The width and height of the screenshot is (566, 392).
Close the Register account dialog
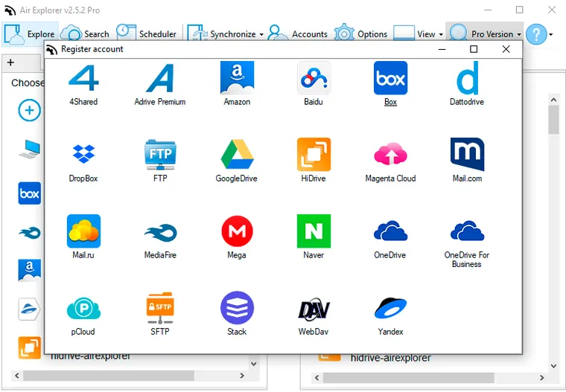[x=506, y=49]
